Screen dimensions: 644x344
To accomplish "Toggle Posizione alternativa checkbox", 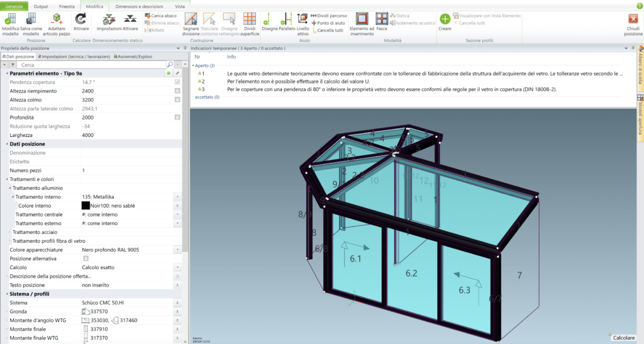I will [x=86, y=258].
